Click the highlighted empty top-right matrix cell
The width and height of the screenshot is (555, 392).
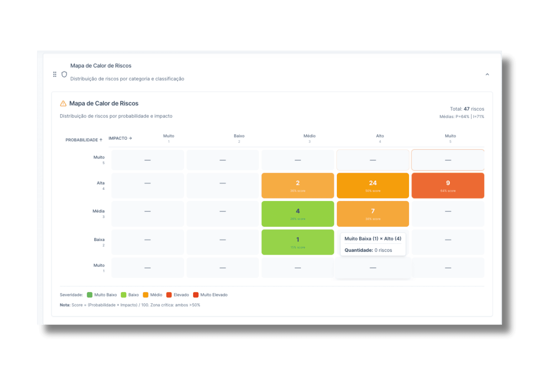point(447,160)
